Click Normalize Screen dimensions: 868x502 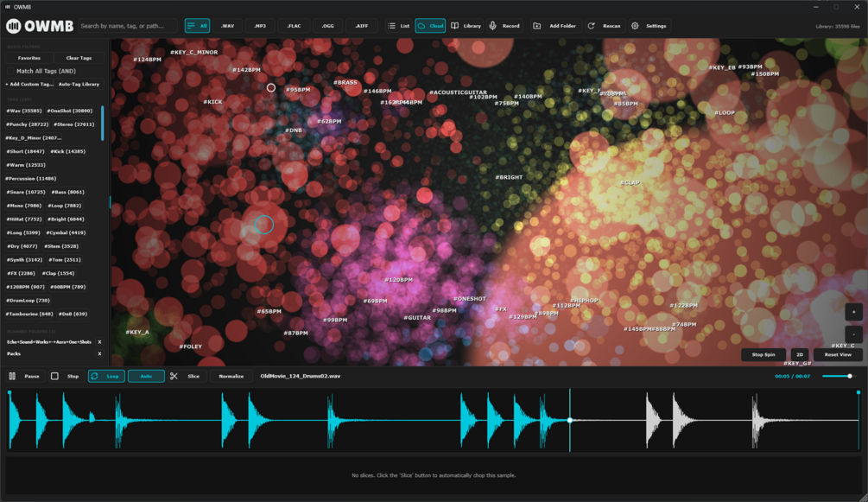click(x=231, y=376)
